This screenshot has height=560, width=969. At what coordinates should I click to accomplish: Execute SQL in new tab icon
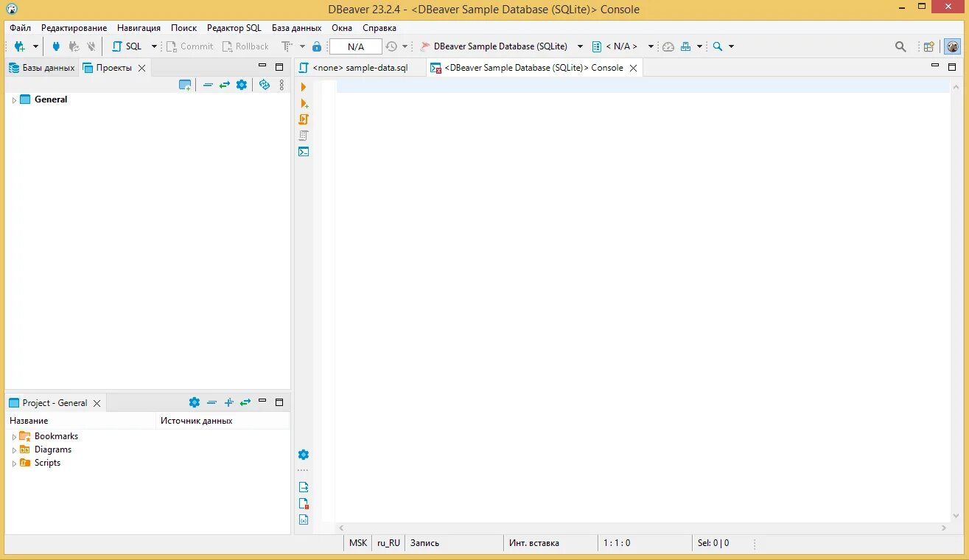pos(304,103)
